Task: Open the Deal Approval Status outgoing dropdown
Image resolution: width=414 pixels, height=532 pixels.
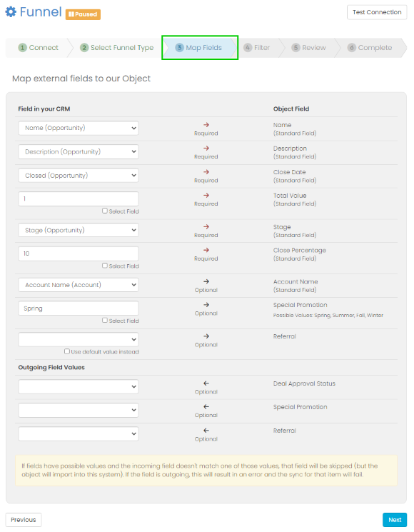Action: [79, 387]
